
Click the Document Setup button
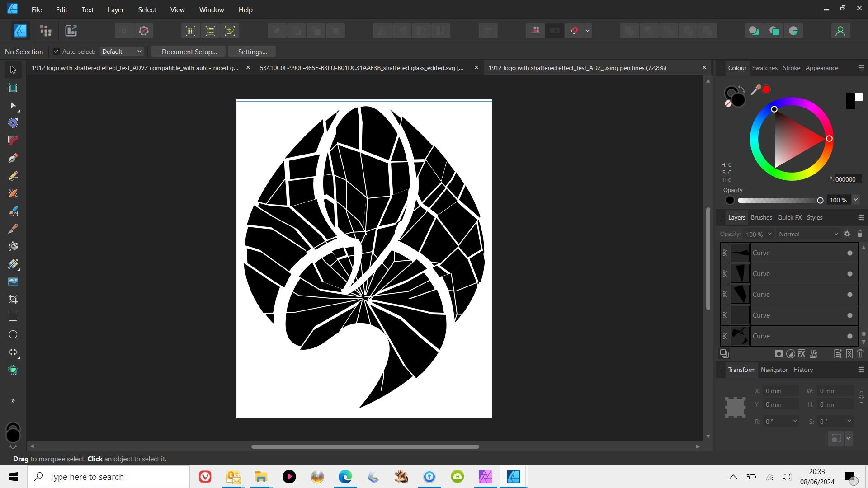189,52
